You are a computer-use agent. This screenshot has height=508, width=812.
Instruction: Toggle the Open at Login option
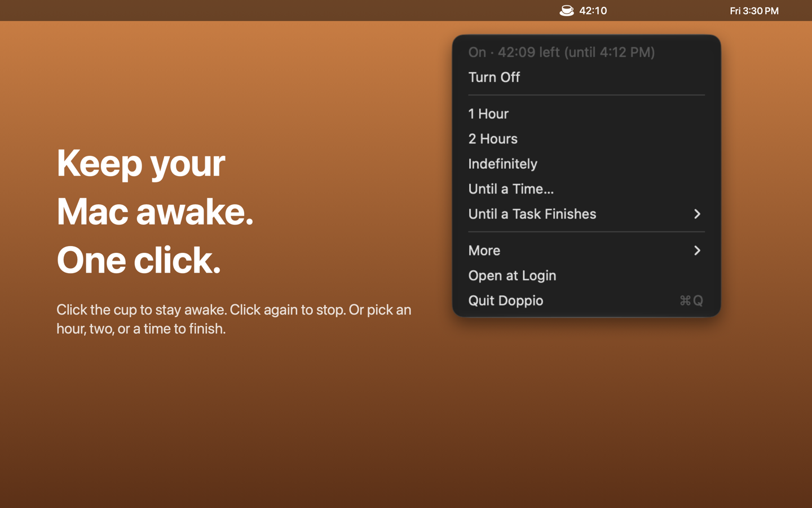tap(586, 275)
